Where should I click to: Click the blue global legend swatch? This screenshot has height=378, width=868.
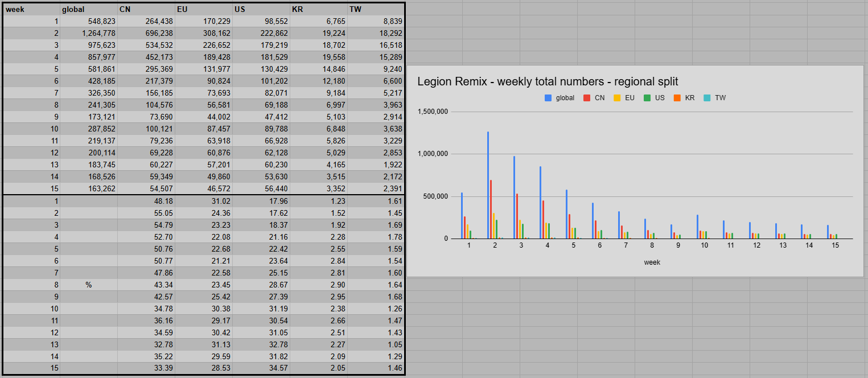click(x=548, y=98)
